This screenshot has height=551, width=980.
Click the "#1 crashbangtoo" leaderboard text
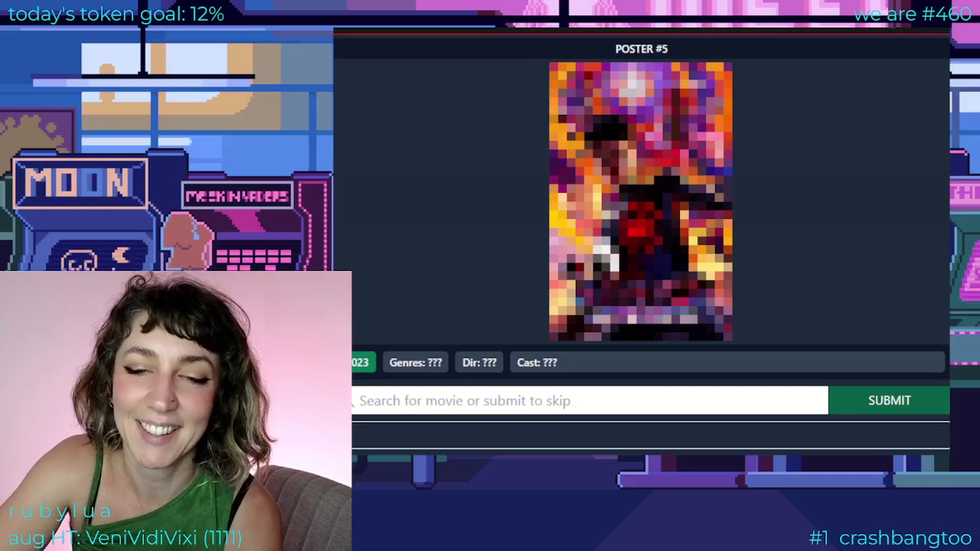pyautogui.click(x=890, y=538)
